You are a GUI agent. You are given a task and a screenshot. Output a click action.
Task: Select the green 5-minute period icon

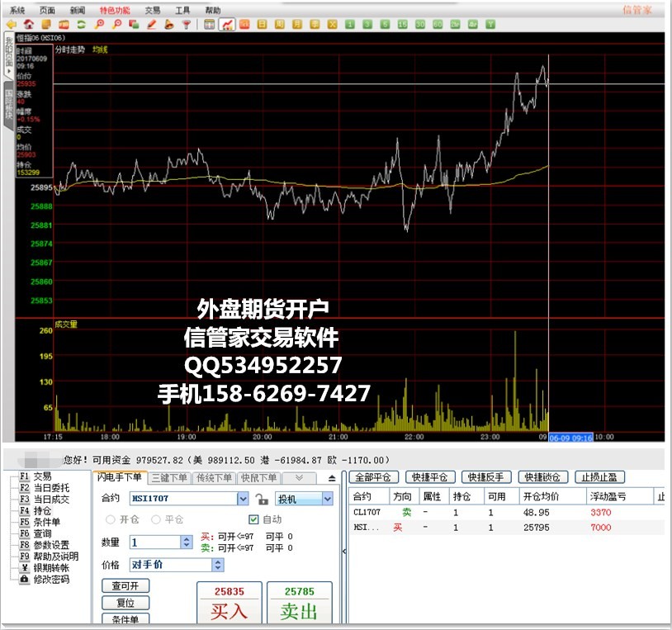pos(386,25)
